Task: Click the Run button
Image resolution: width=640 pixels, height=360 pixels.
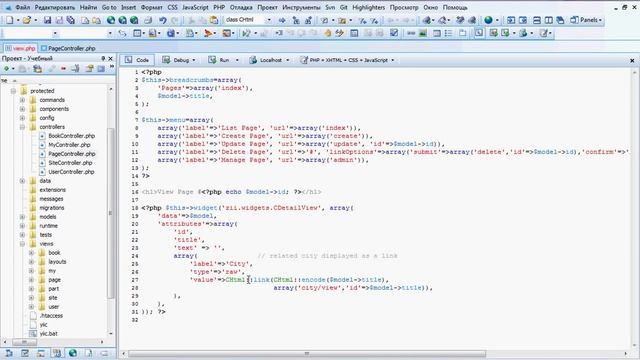Action: click(220, 60)
